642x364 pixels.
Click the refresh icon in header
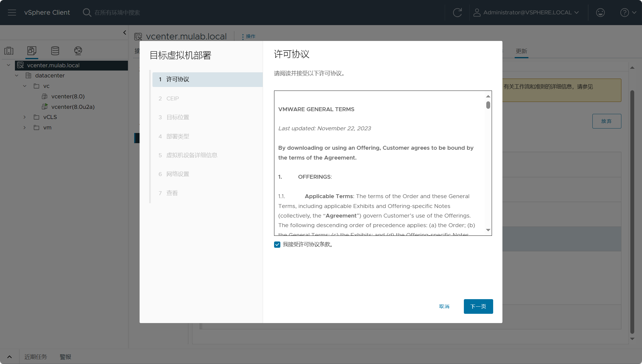coord(457,13)
